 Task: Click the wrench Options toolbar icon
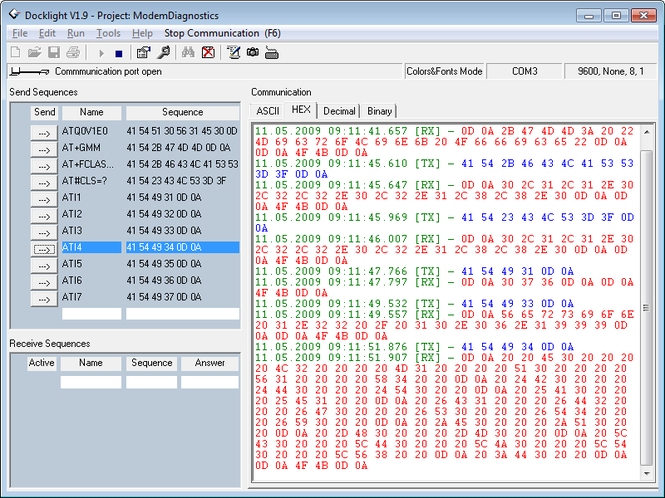coord(163,52)
